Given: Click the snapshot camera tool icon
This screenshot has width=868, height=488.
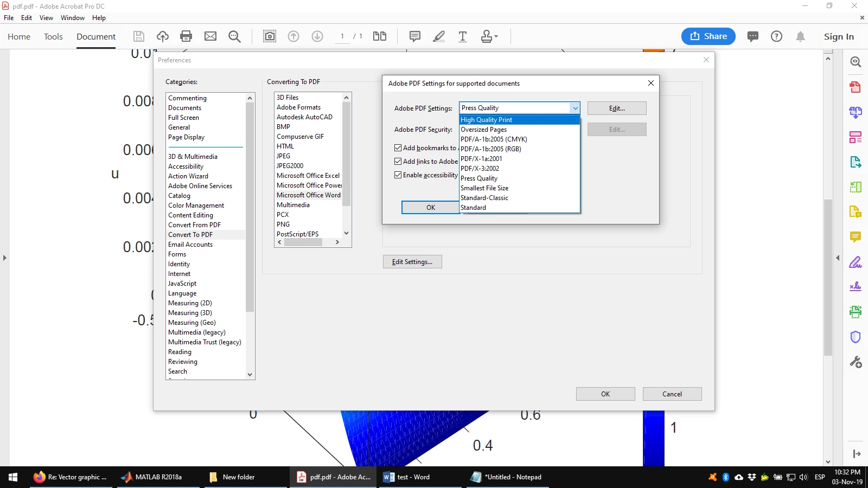Looking at the screenshot, I should [270, 36].
